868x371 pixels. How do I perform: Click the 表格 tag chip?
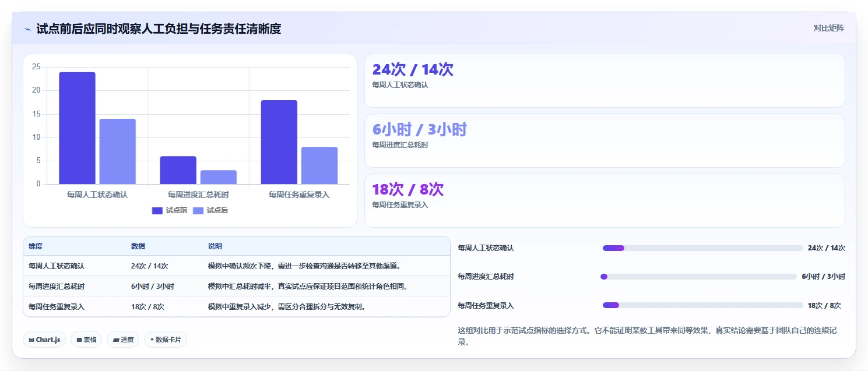(86, 340)
